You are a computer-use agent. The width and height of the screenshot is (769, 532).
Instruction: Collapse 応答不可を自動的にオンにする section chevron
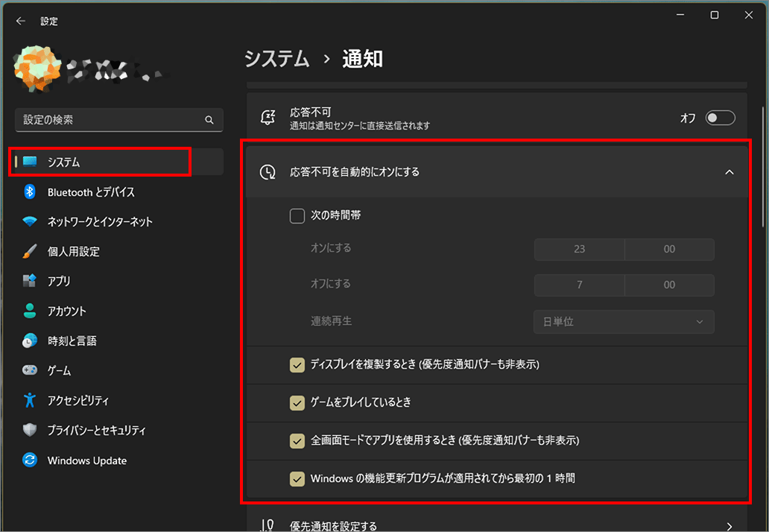coord(730,172)
